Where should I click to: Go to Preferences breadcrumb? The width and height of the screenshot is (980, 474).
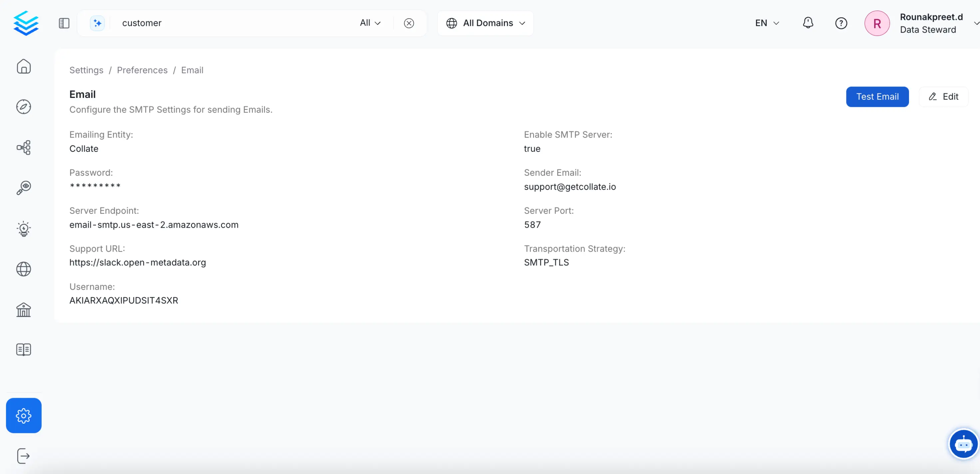coord(142,70)
